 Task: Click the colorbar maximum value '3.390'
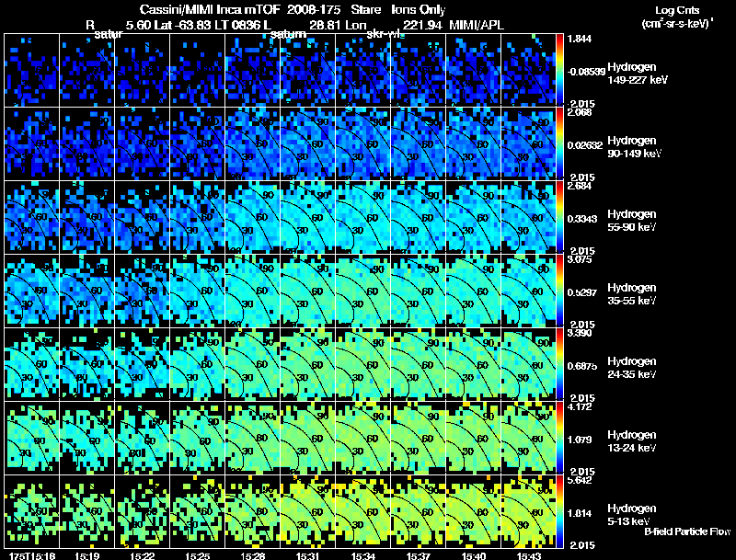coord(580,333)
